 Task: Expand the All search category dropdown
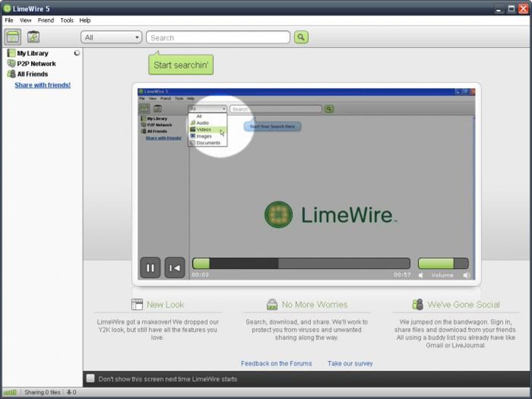tap(111, 38)
